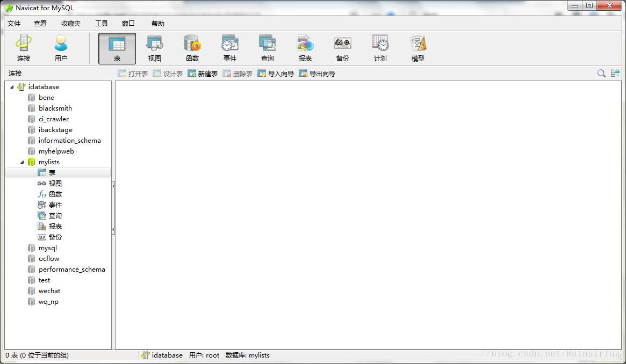Select the ocflow database
626x364 pixels.
point(49,259)
